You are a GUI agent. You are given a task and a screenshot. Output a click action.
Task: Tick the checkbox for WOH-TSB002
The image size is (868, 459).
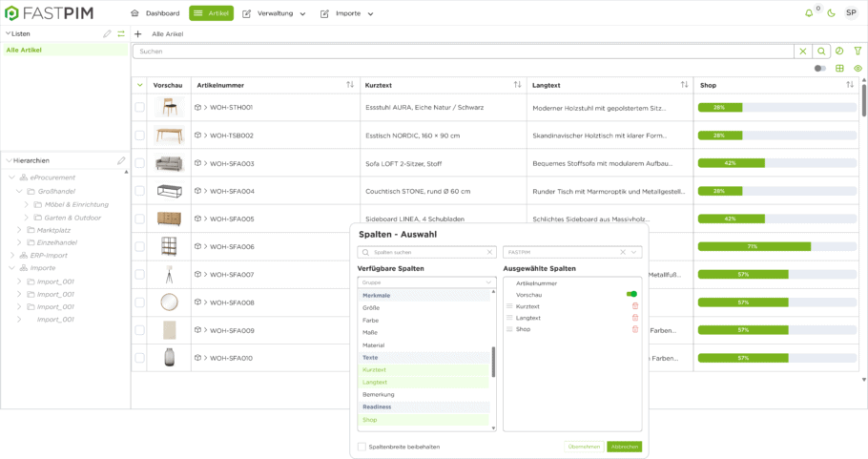pos(139,136)
